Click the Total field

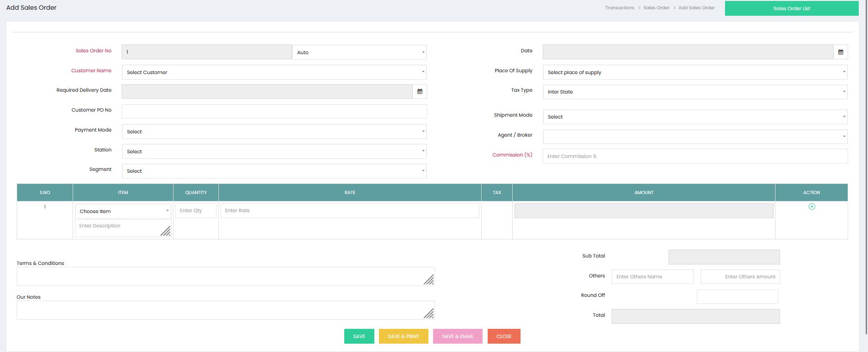(695, 316)
